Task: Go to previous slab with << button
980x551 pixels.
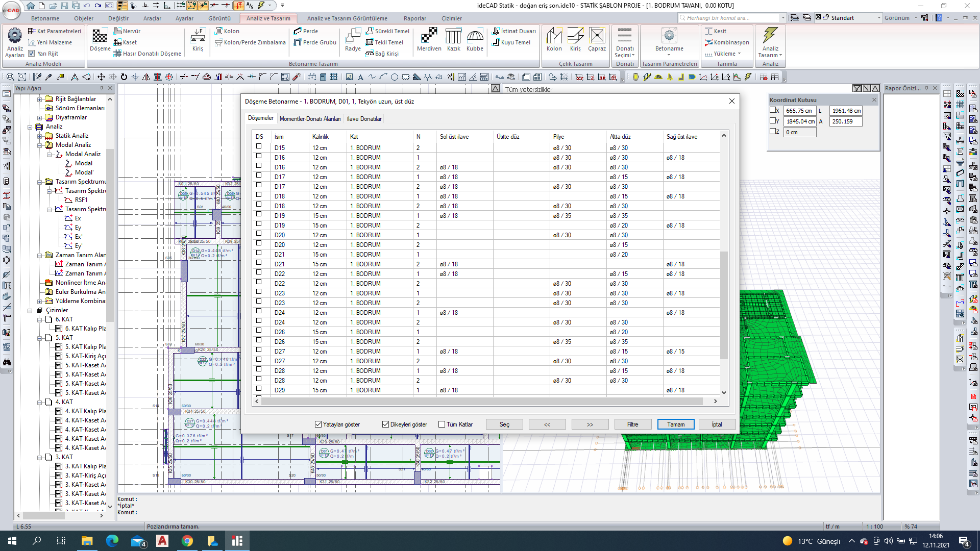Action: (x=547, y=424)
